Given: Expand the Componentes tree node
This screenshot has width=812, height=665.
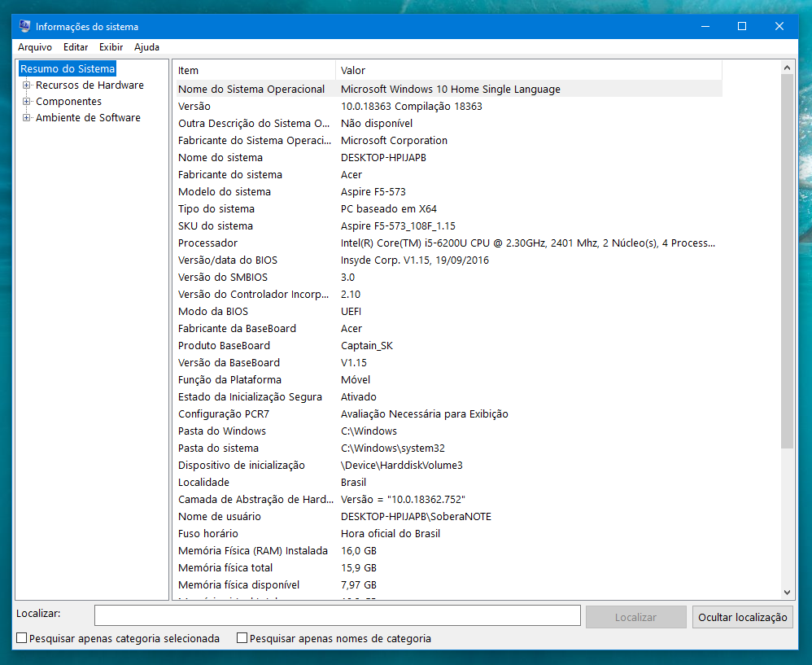Looking at the screenshot, I should 26,102.
